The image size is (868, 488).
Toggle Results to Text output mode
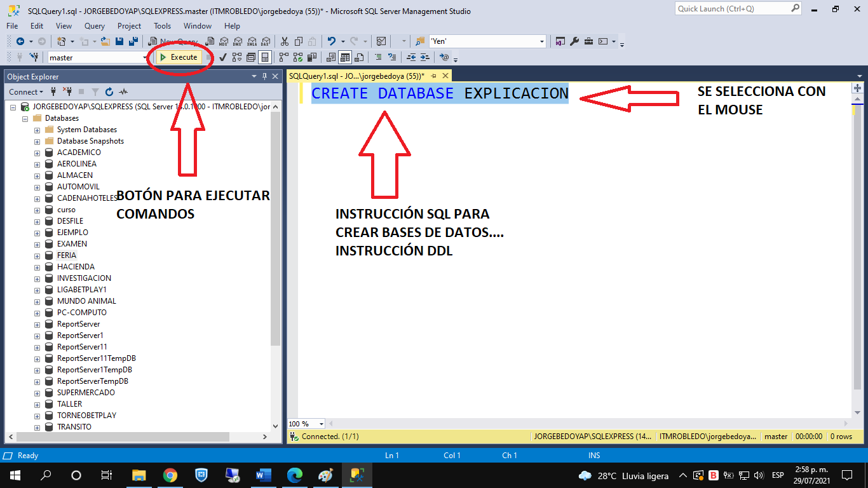[x=330, y=57]
